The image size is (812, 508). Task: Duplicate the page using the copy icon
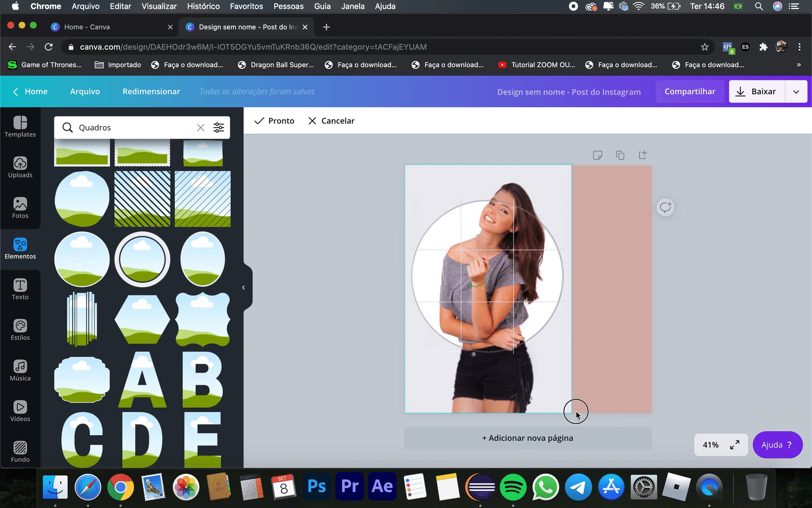[x=620, y=155]
